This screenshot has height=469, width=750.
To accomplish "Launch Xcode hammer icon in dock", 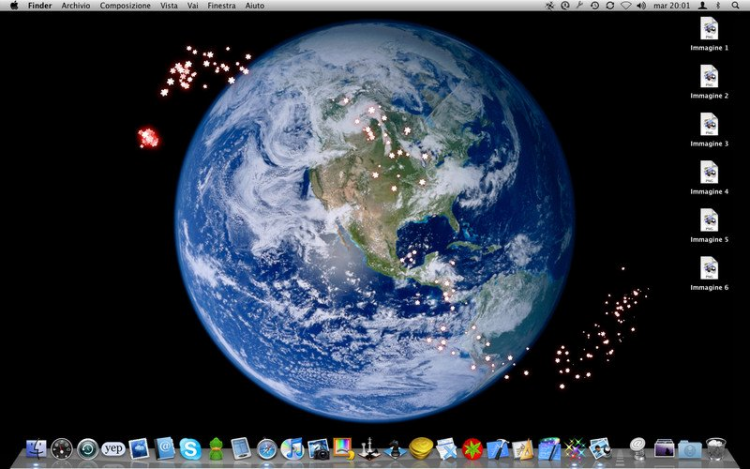I will click(498, 449).
